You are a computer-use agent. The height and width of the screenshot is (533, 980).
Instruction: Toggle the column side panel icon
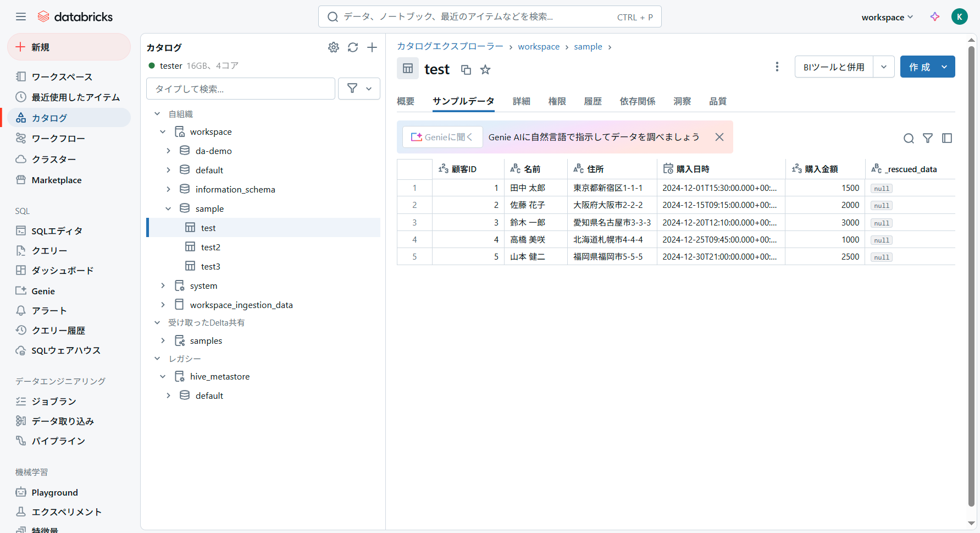coord(947,138)
